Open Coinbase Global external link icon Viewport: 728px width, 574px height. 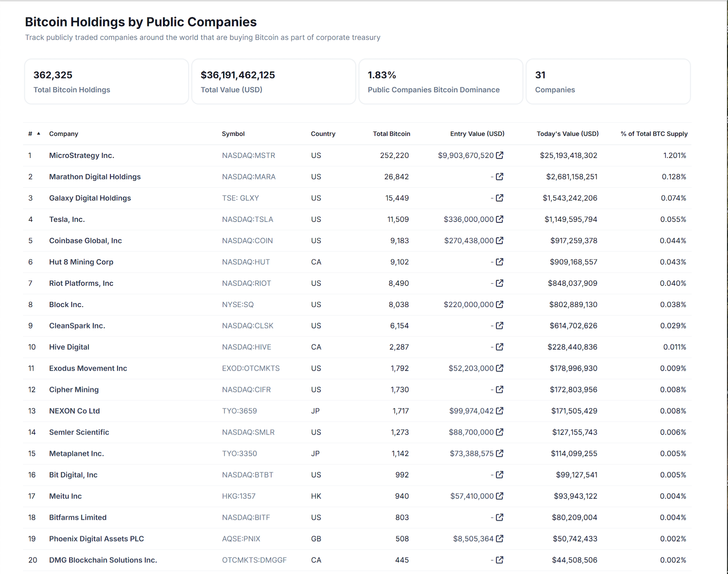point(499,240)
